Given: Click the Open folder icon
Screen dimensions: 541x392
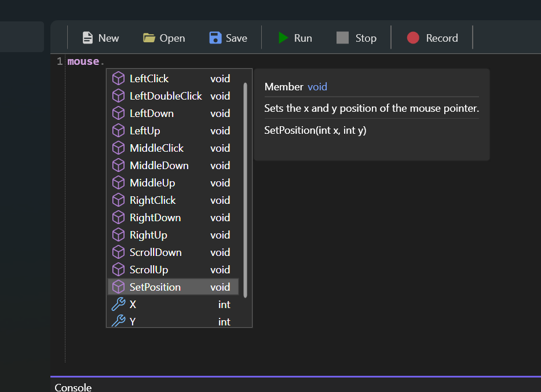Looking at the screenshot, I should (149, 38).
